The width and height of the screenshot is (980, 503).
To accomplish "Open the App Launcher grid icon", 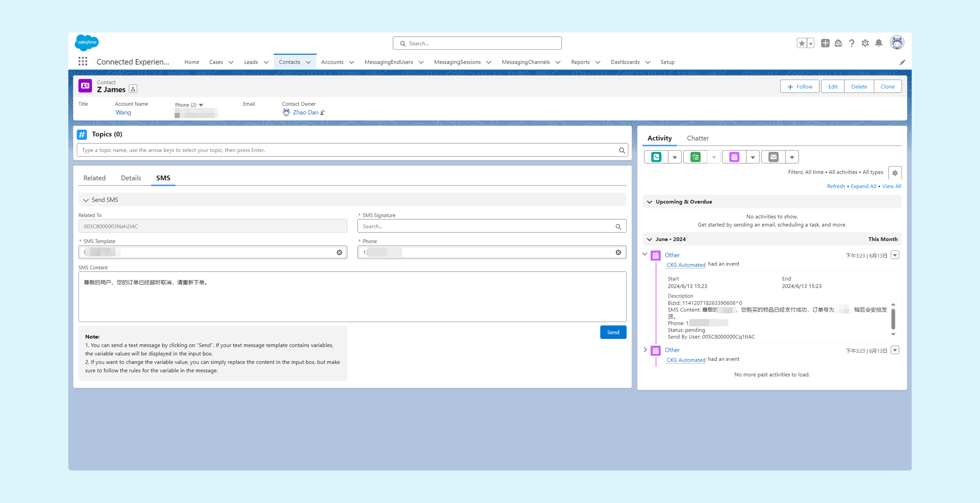I will (x=83, y=62).
